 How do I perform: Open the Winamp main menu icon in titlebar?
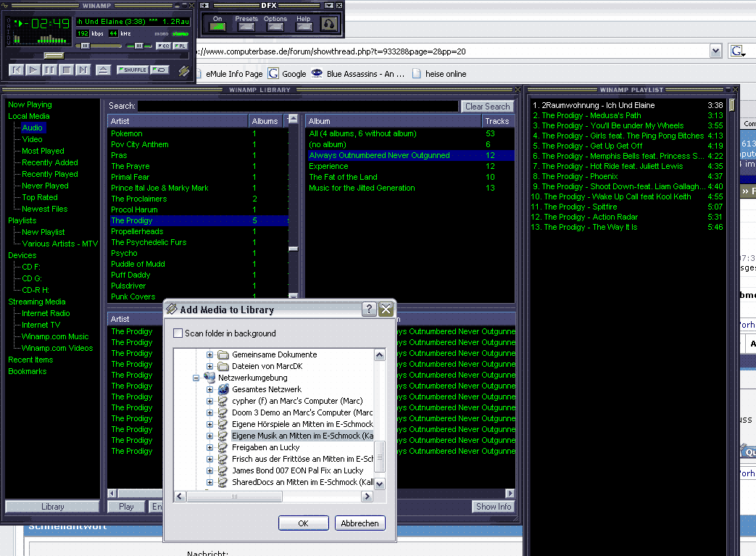point(6,5)
